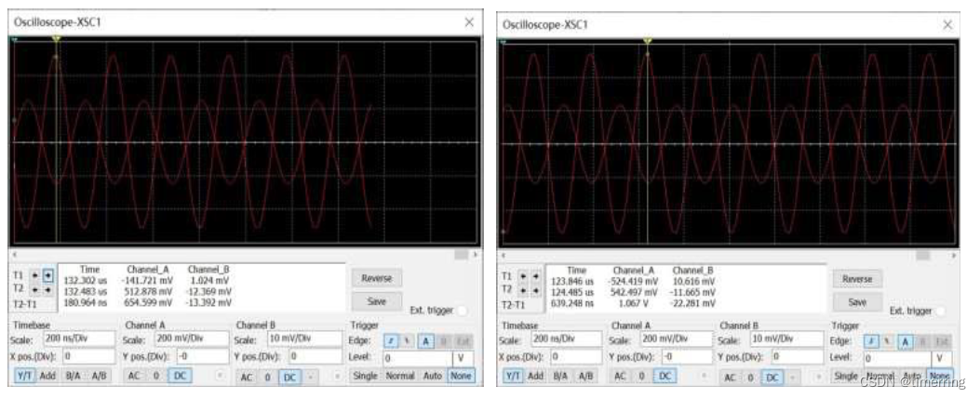Select rising edge trigger in right oscilloscope
The image size is (980, 398).
point(872,341)
